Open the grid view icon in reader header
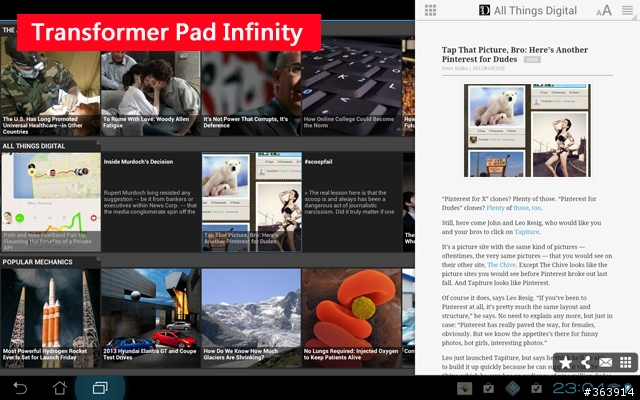This screenshot has width=640, height=400. (430, 10)
